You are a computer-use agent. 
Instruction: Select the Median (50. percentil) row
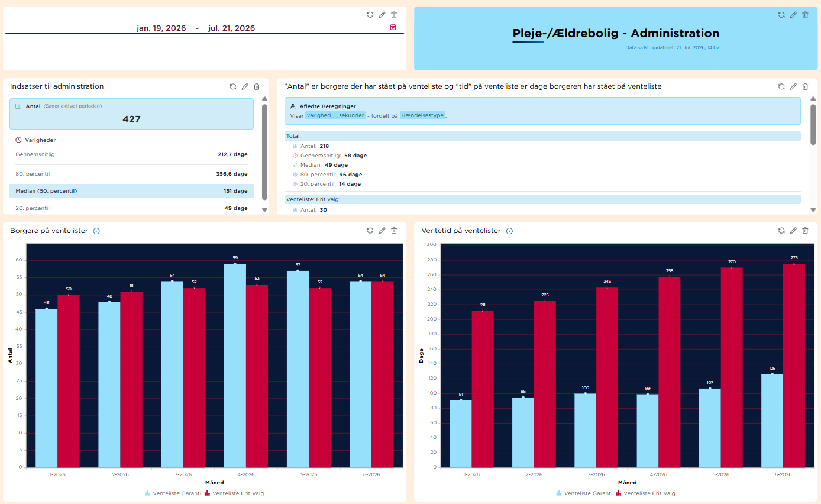[131, 191]
